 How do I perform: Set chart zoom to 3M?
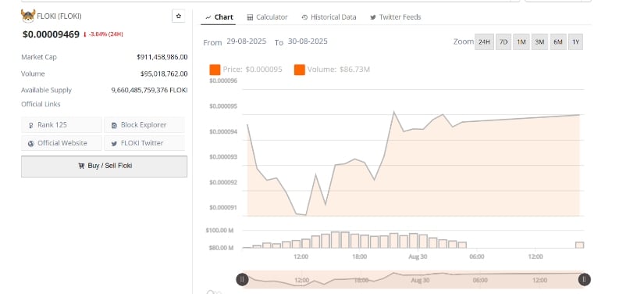pyautogui.click(x=539, y=42)
